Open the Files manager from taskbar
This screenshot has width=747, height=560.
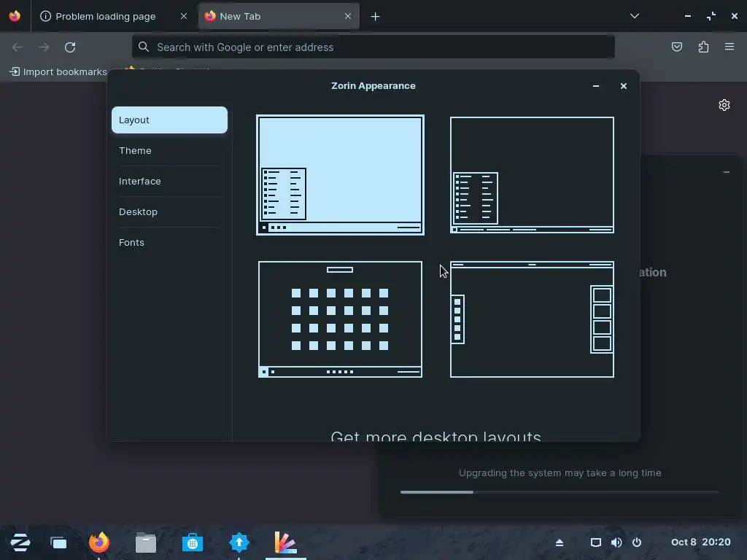[146, 542]
